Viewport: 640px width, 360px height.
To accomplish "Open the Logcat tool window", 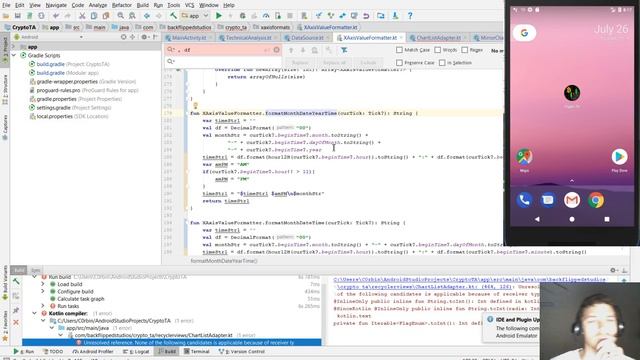I will tap(137, 351).
